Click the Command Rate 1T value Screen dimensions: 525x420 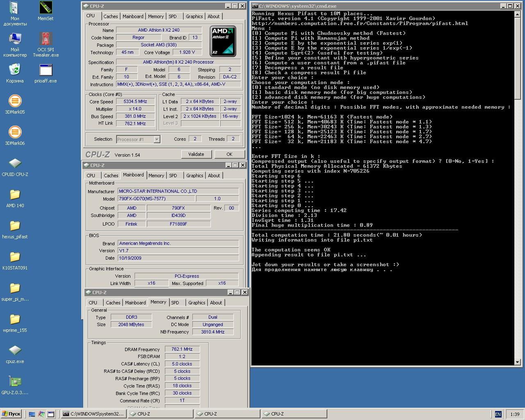tap(182, 401)
